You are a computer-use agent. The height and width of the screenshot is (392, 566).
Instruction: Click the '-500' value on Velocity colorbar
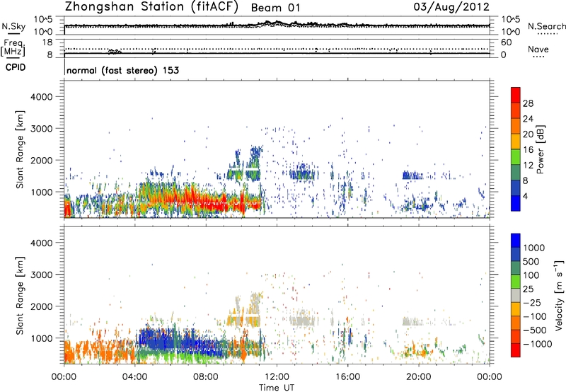click(x=535, y=330)
